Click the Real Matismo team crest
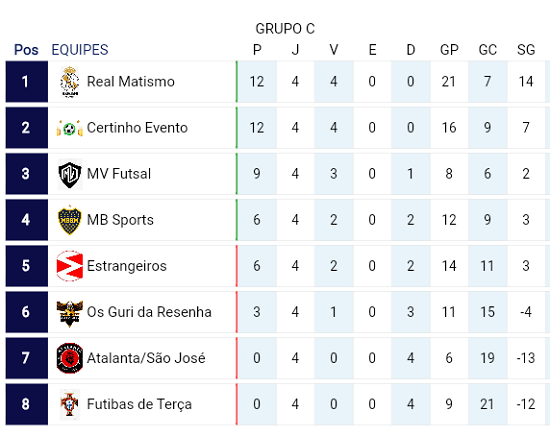The image size is (550, 431). (70, 82)
